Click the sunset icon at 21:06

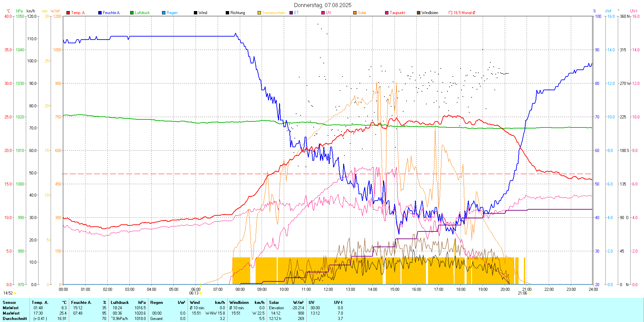(529, 293)
